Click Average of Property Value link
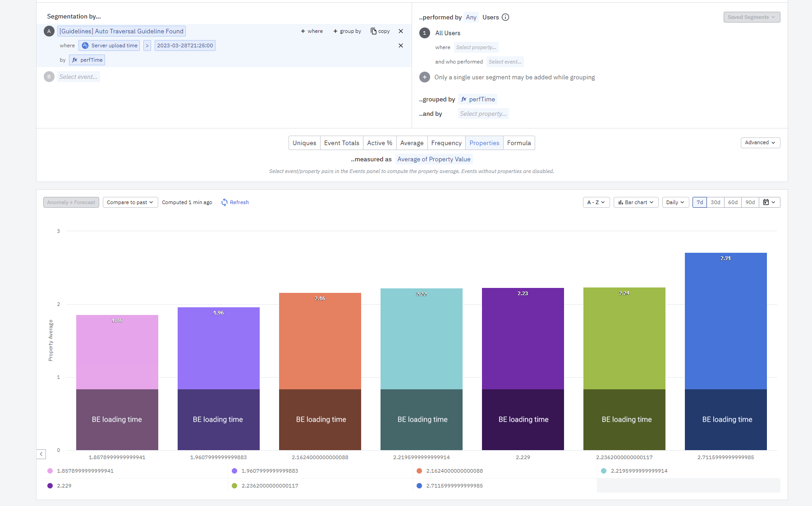 pyautogui.click(x=434, y=159)
